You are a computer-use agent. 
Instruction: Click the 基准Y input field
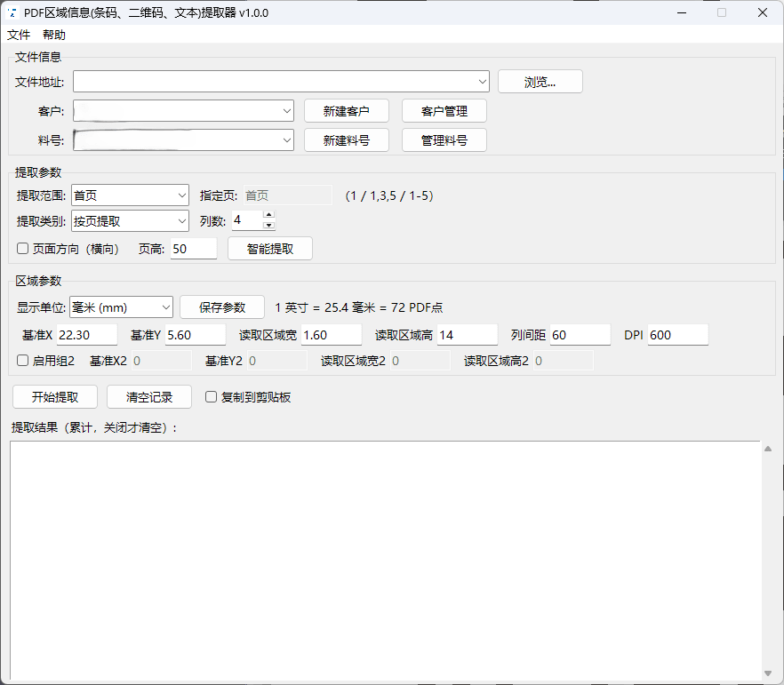click(x=196, y=335)
